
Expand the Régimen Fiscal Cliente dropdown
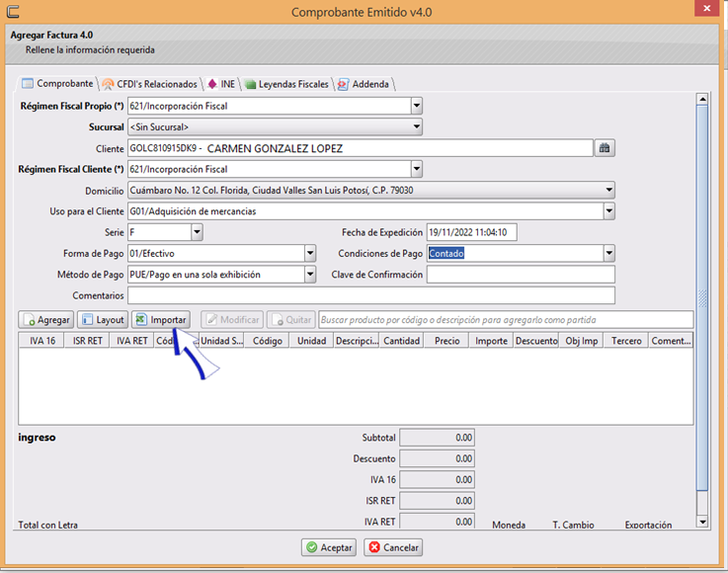click(x=417, y=169)
